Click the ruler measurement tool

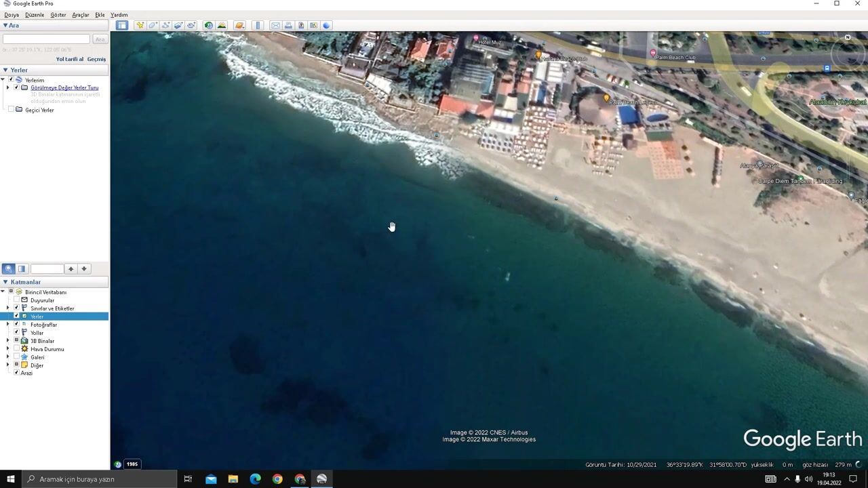258,26
